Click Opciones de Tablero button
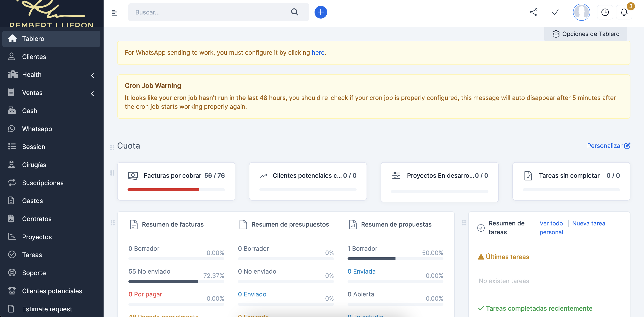Viewport: 644px width, 317px height. pyautogui.click(x=585, y=34)
